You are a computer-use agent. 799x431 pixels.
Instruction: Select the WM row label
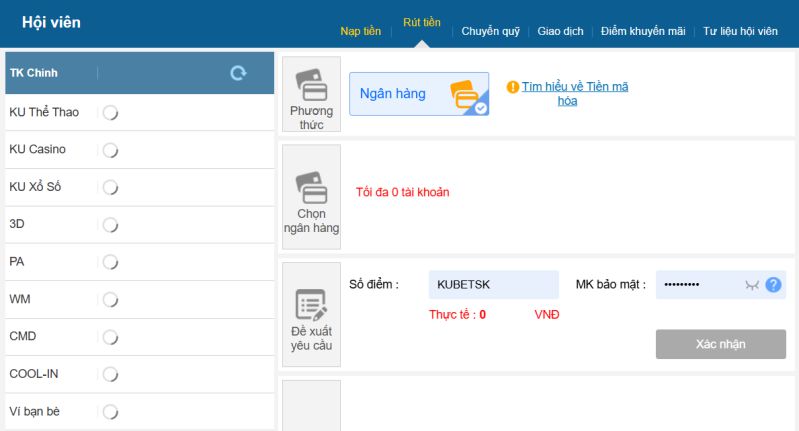click(x=20, y=299)
